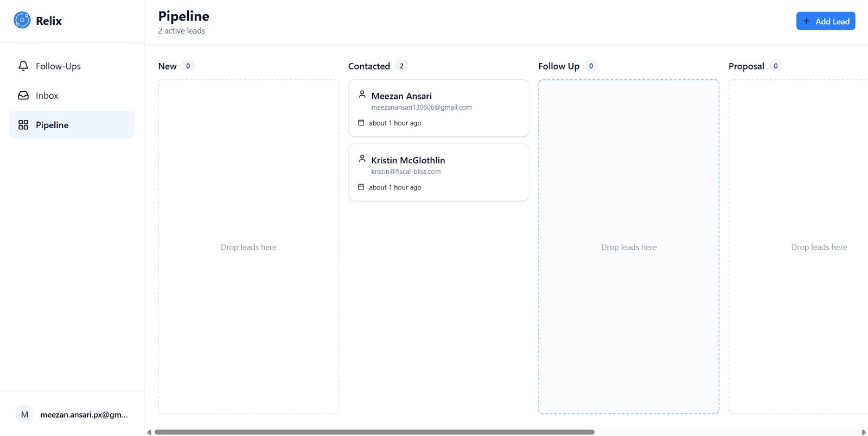This screenshot has width=868, height=436.
Task: Click the Relix brand name
Action: click(49, 21)
